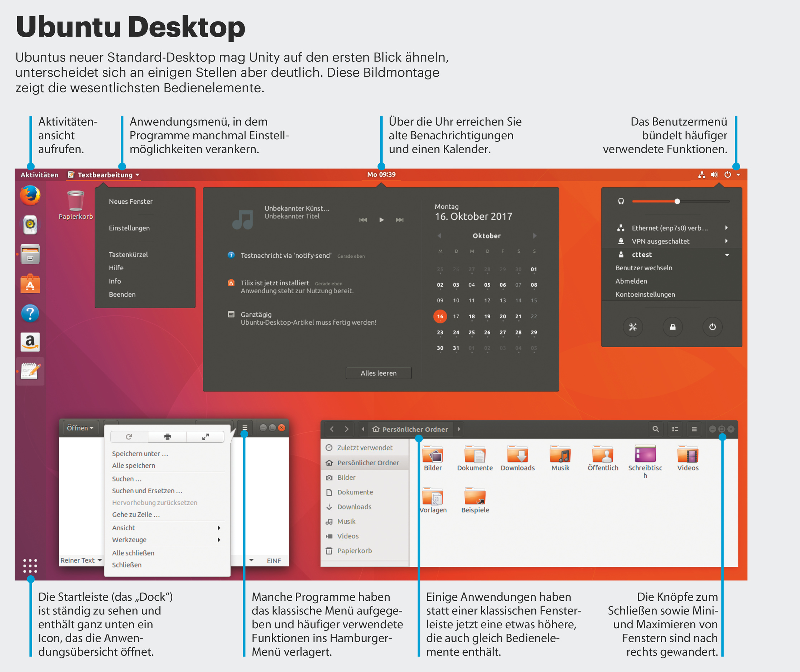Image resolution: width=800 pixels, height=672 pixels.
Task: Click the lock screen round button
Action: coord(673,327)
